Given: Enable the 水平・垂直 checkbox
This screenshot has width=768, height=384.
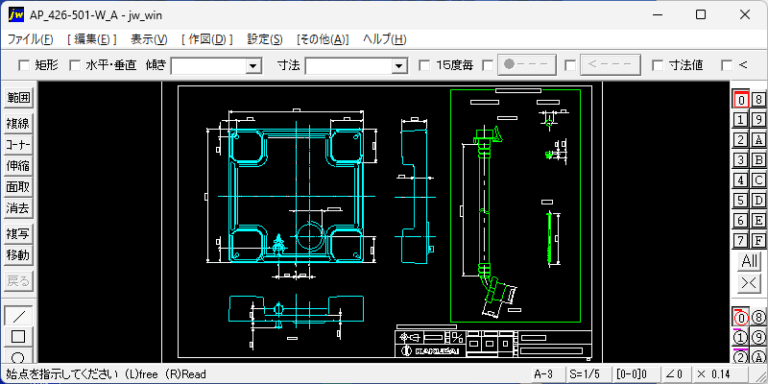Looking at the screenshot, I should (74, 65).
